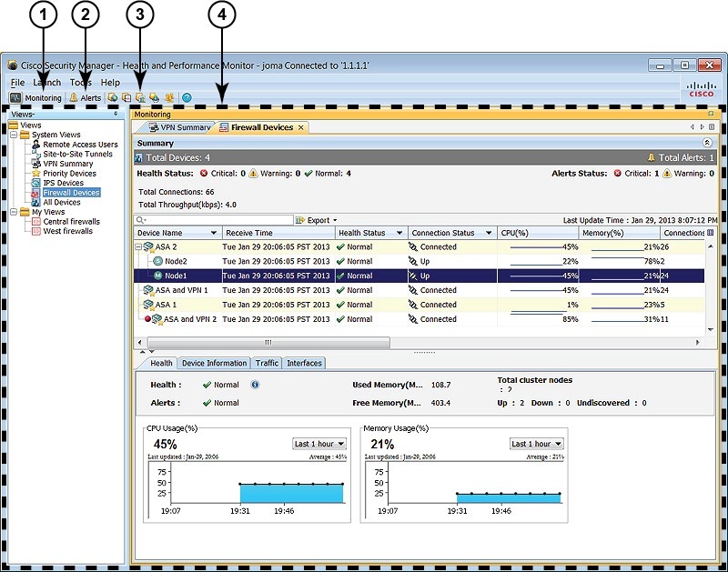Open the Last 1 hour dropdown for CPU Usage
728x572 pixels.
click(318, 442)
